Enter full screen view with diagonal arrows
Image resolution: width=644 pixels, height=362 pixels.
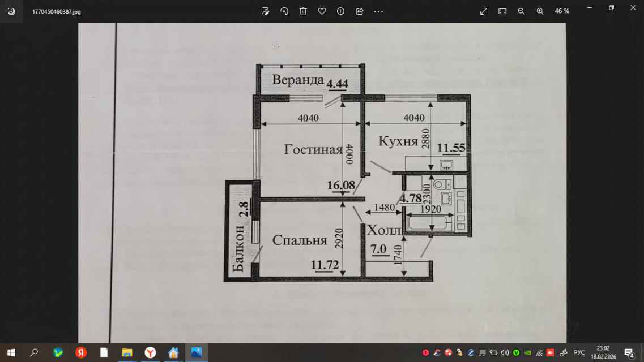pyautogui.click(x=484, y=11)
